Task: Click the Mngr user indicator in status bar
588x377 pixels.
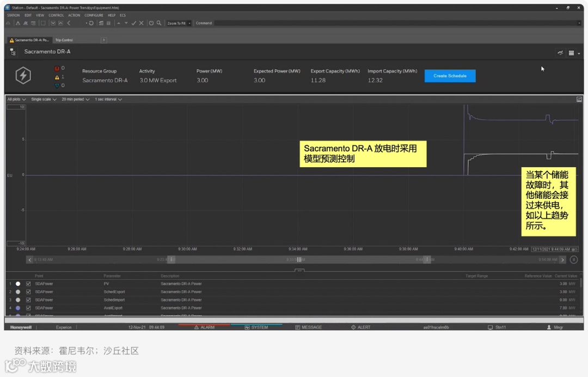Action: [555, 327]
